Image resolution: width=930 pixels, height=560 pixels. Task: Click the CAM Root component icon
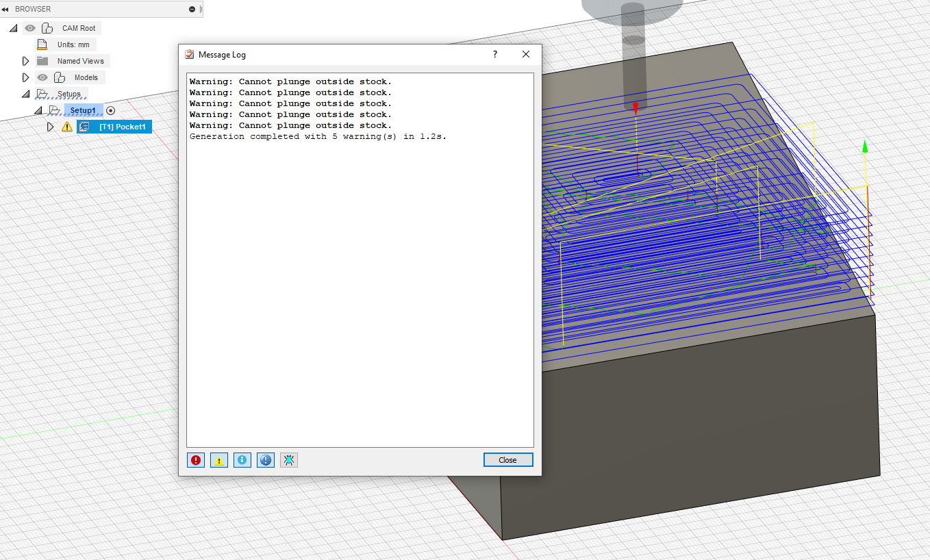click(47, 28)
